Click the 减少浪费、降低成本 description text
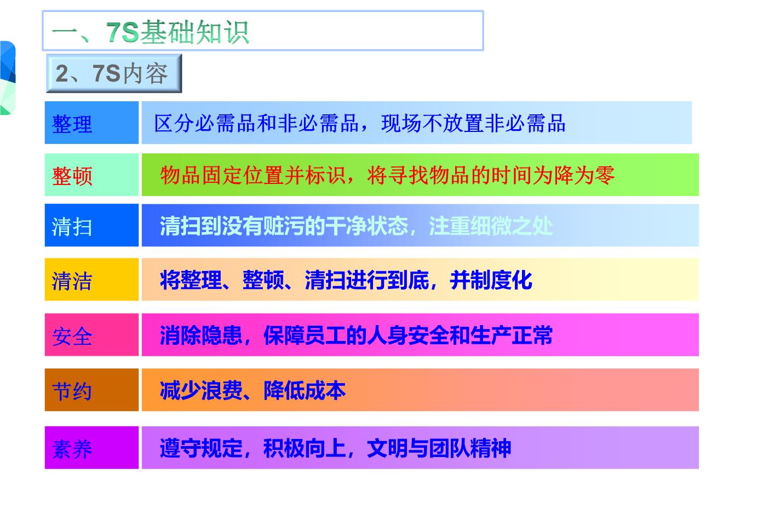This screenshot has width=769, height=532. [252, 390]
